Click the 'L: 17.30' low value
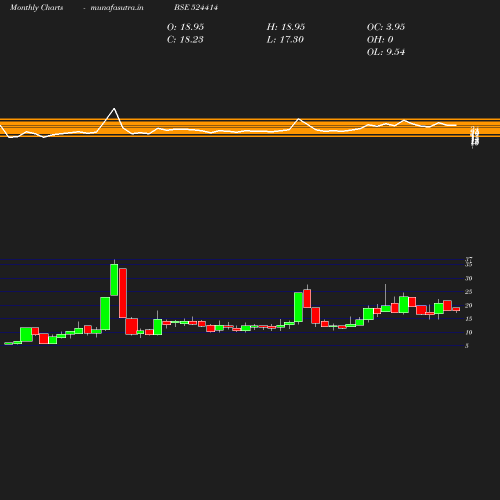The width and height of the screenshot is (500, 500). pyautogui.click(x=285, y=40)
